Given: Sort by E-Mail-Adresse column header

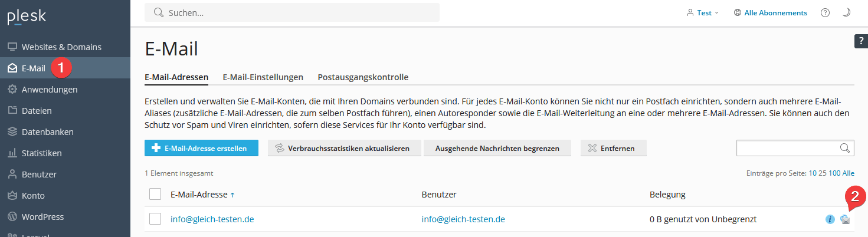Looking at the screenshot, I should [199, 195].
